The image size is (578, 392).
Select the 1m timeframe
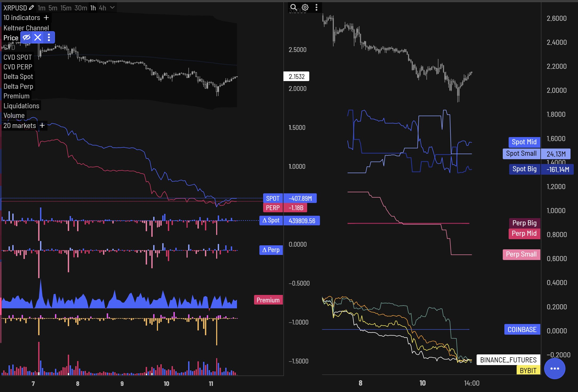[x=41, y=8]
